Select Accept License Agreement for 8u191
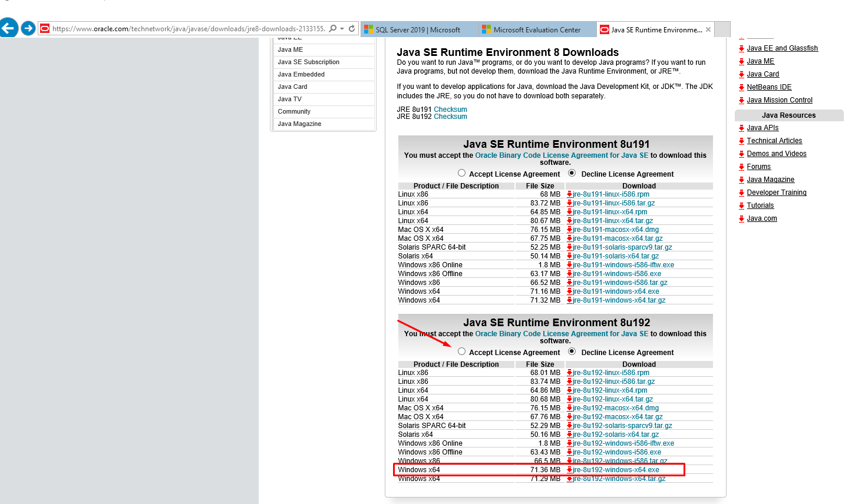This screenshot has width=855, height=504. click(461, 173)
